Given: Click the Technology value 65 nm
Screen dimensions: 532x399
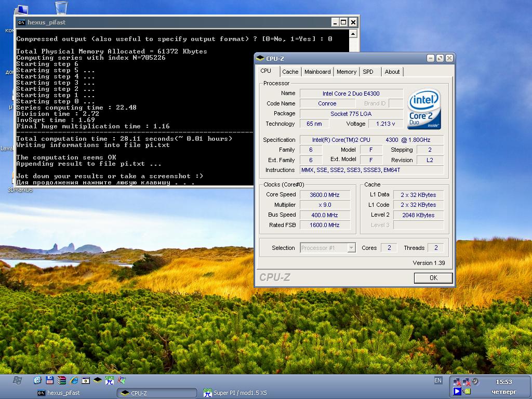Looking at the screenshot, I should coord(314,124).
